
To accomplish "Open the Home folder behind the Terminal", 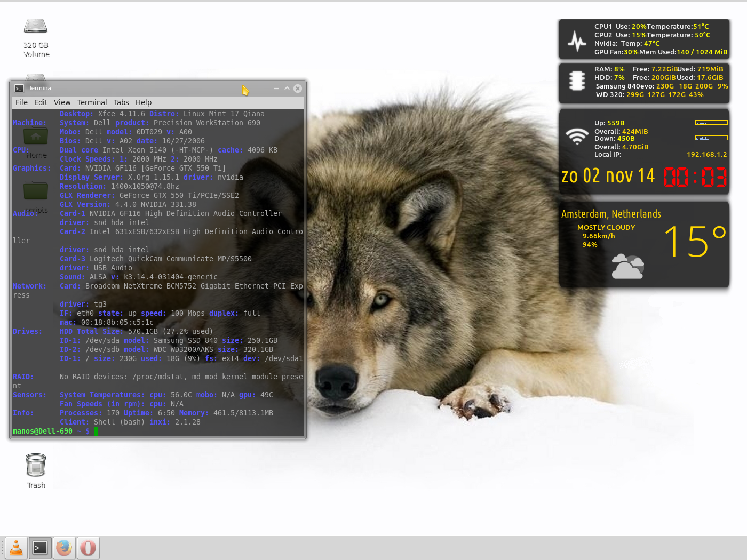I will click(36, 137).
